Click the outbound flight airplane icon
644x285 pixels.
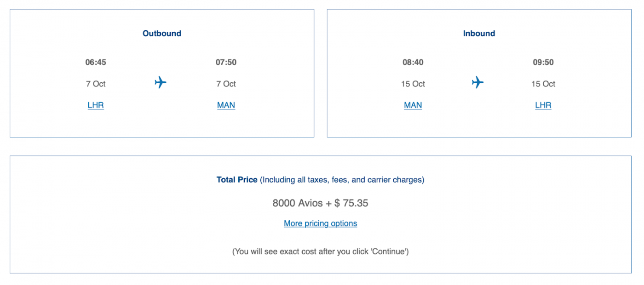tap(160, 83)
